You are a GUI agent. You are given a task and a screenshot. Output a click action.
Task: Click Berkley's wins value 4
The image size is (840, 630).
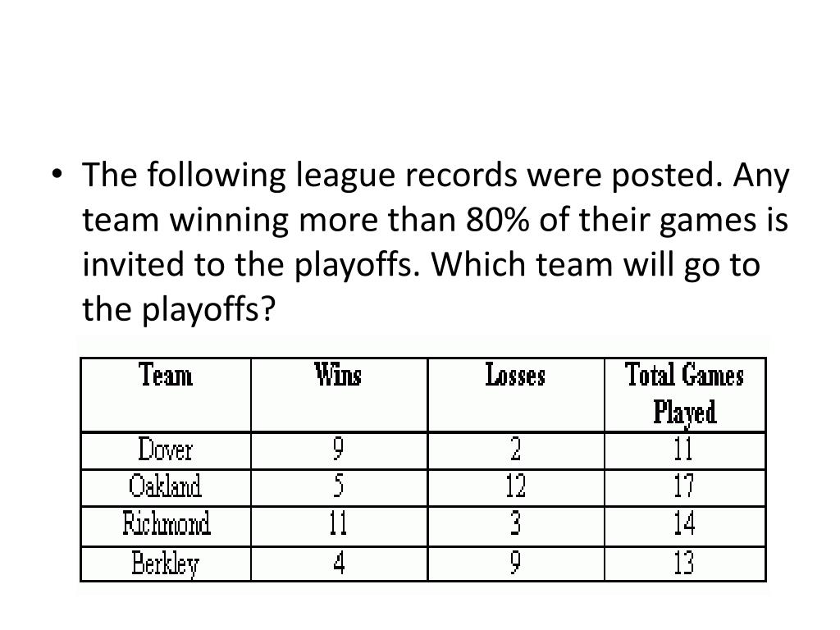(x=338, y=564)
